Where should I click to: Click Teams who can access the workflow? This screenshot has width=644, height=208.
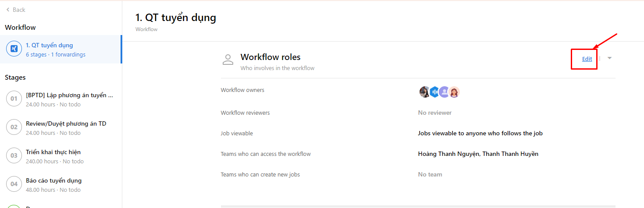(266, 154)
